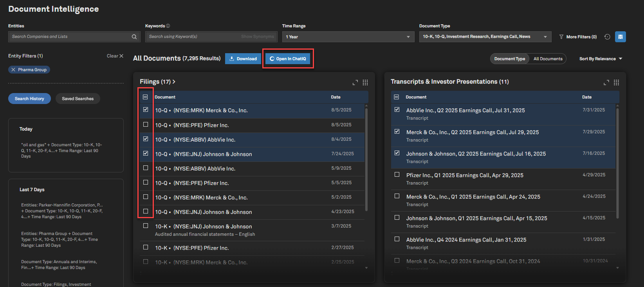Viewport: 644px width, 287px height.
Task: Click the Download button
Action: pyautogui.click(x=243, y=59)
